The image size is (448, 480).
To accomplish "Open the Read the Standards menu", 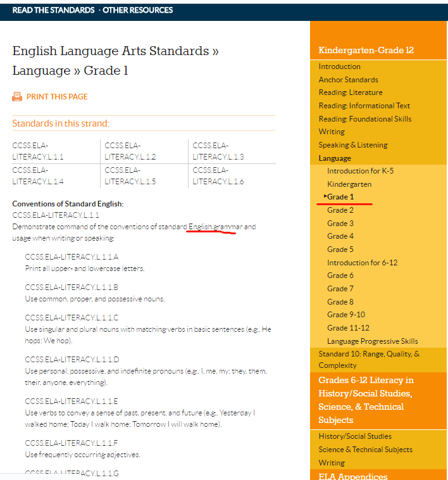I will [54, 10].
